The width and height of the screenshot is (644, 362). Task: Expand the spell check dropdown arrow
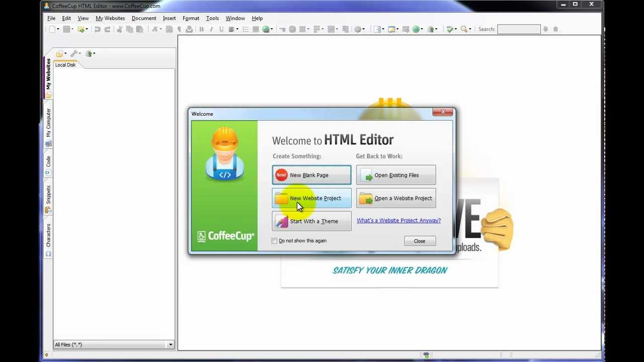point(456,29)
